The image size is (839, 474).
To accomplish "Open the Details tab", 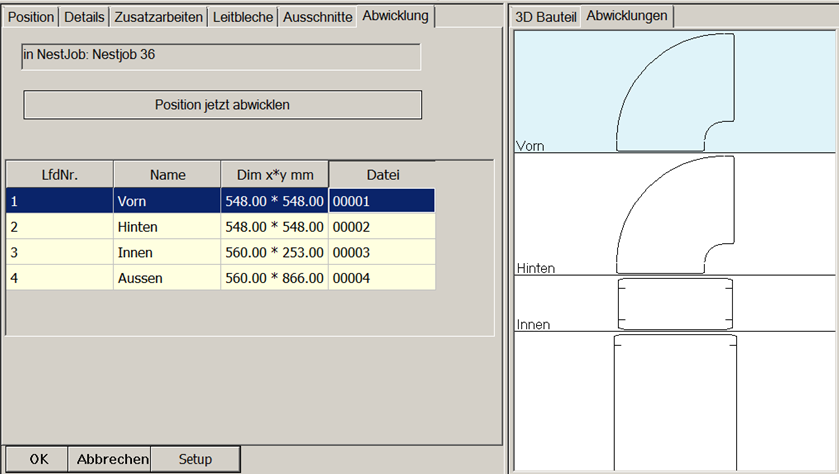I will [x=84, y=17].
